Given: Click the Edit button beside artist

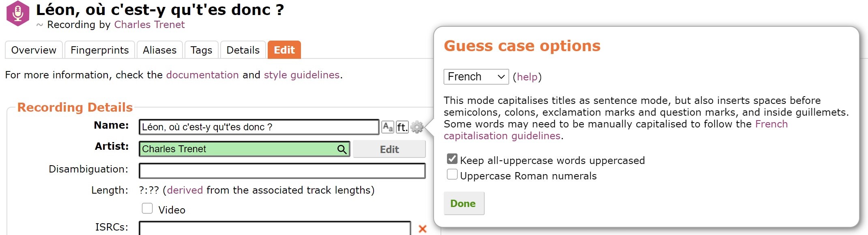Looking at the screenshot, I should (x=389, y=149).
